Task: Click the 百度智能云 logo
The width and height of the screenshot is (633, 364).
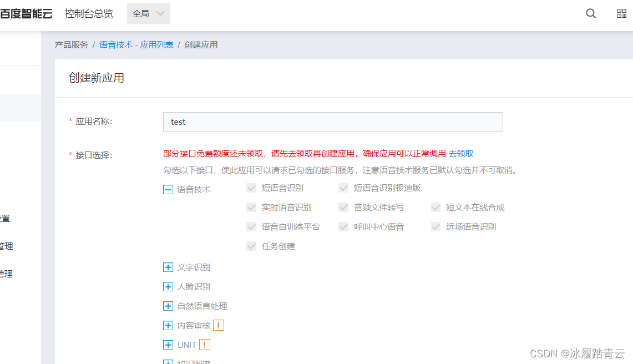Action: click(x=27, y=13)
